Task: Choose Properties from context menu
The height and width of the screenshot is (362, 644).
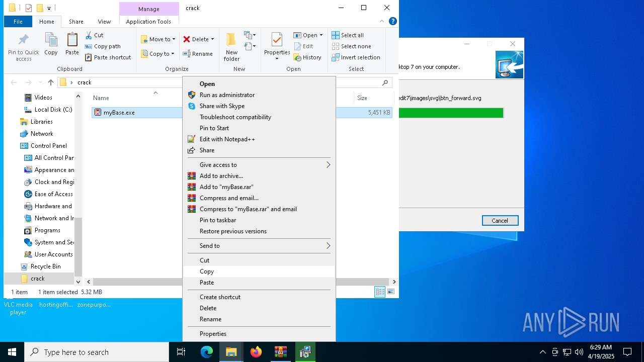Action: [x=259, y=334]
